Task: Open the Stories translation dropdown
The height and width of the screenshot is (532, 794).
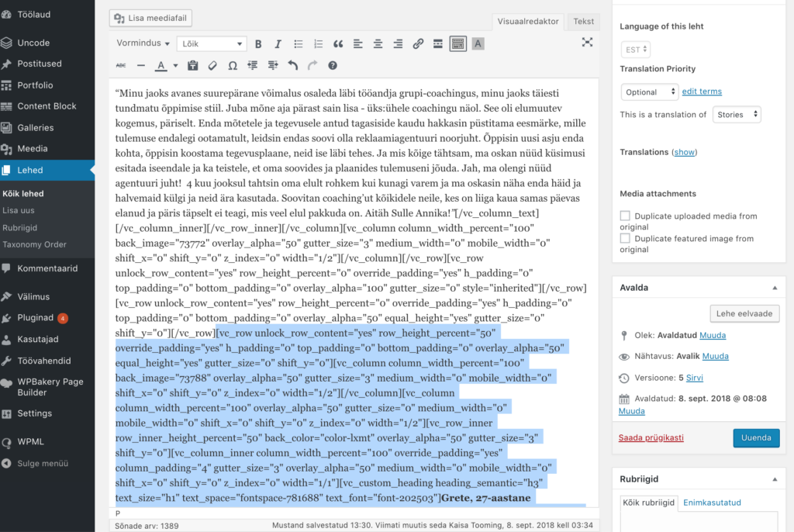Action: click(x=737, y=115)
